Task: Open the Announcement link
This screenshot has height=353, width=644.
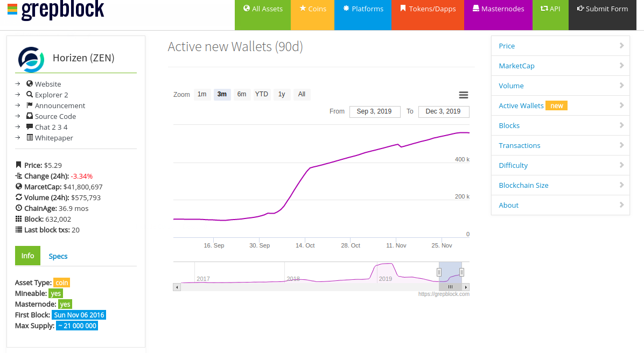Action: (60, 105)
